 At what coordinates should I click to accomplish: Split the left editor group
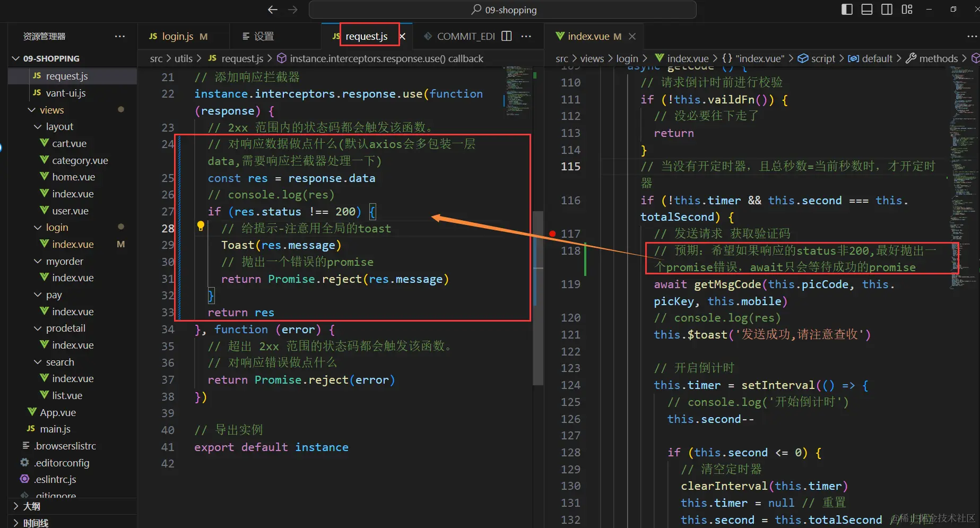pyautogui.click(x=507, y=36)
